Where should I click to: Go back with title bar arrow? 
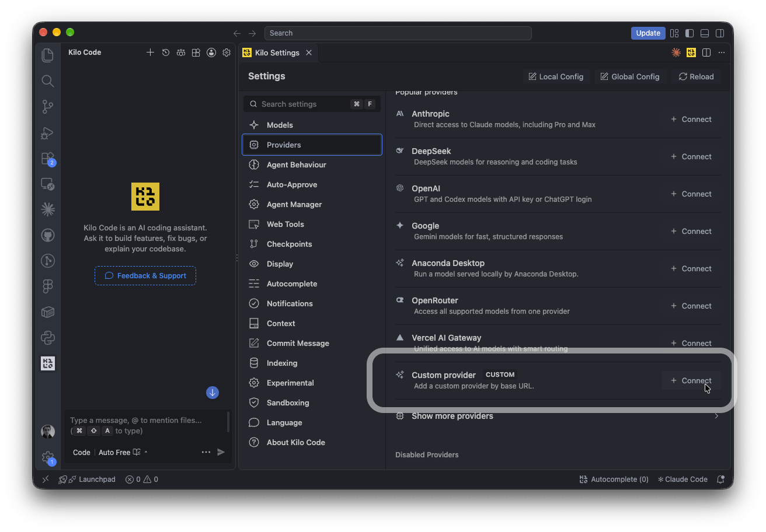click(x=236, y=33)
